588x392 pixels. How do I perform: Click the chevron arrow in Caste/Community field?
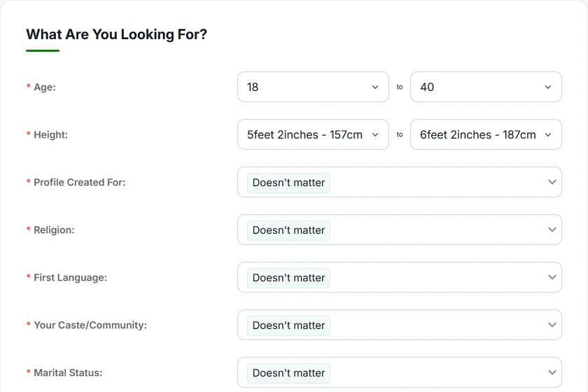[x=552, y=325]
